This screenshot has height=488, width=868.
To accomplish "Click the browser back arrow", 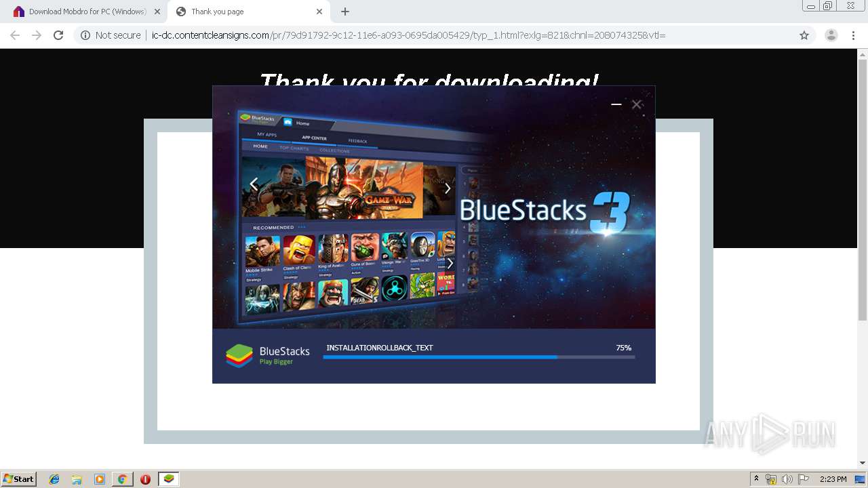I will pyautogui.click(x=15, y=35).
